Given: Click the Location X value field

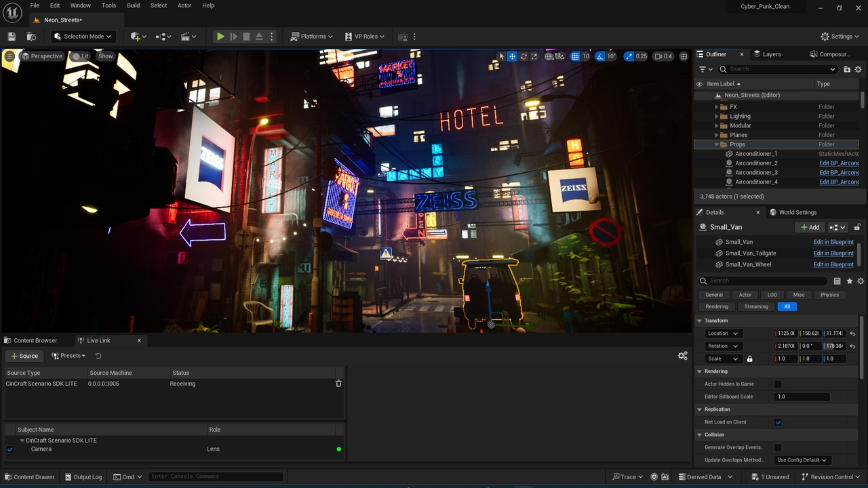Looking at the screenshot, I should point(785,333).
